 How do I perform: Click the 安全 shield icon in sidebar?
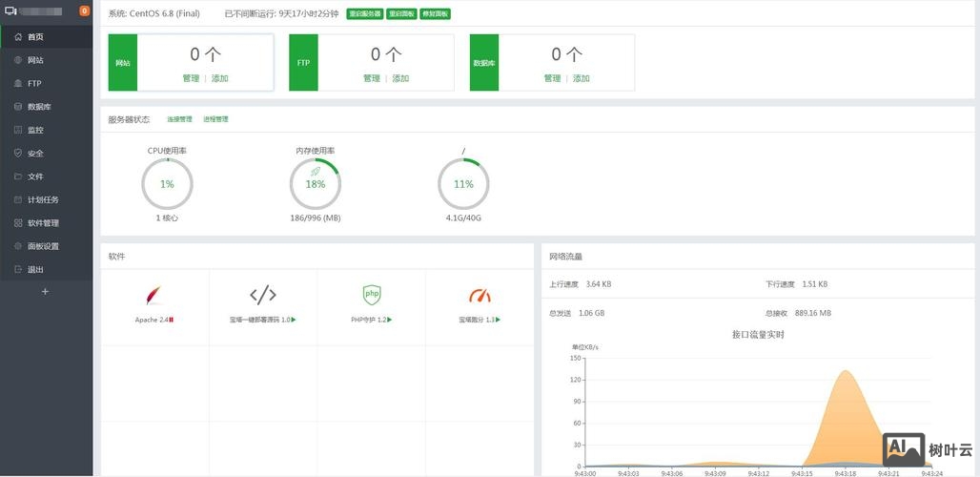pyautogui.click(x=18, y=154)
